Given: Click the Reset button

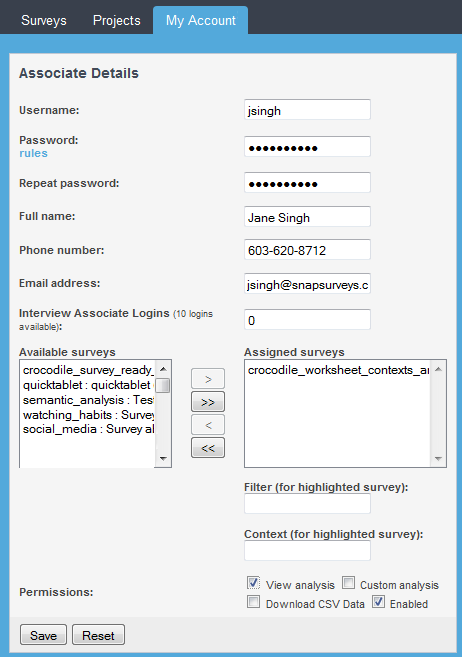Looking at the screenshot, I should [98, 635].
